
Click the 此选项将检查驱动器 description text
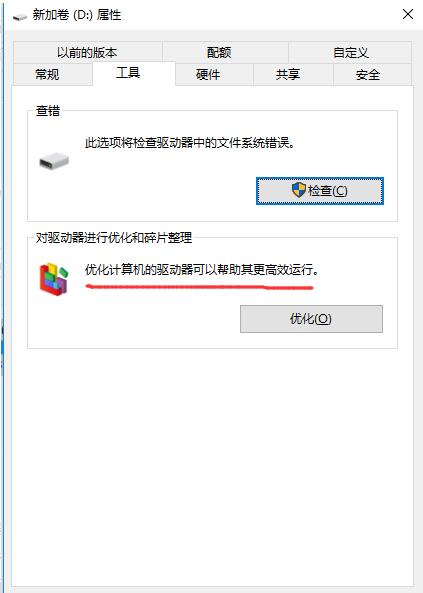click(190, 143)
